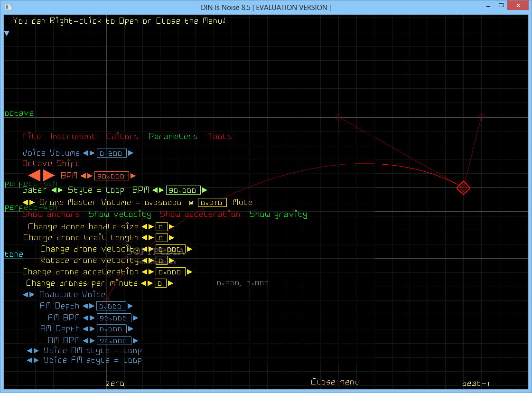The width and height of the screenshot is (532, 393).
Task: Mute the drone master volume
Action: click(243, 202)
